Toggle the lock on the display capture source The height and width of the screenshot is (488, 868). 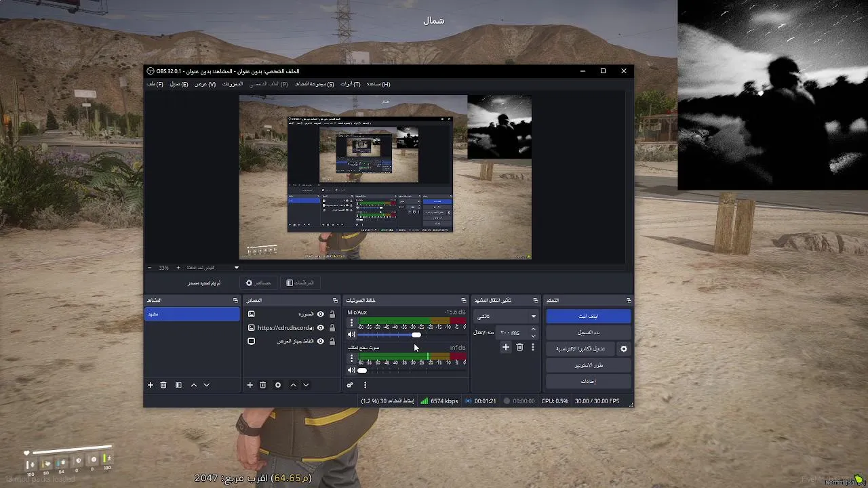click(x=332, y=342)
